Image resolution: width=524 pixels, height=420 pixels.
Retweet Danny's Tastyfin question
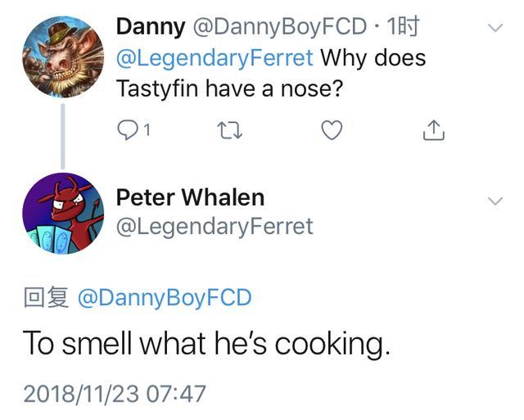click(229, 130)
